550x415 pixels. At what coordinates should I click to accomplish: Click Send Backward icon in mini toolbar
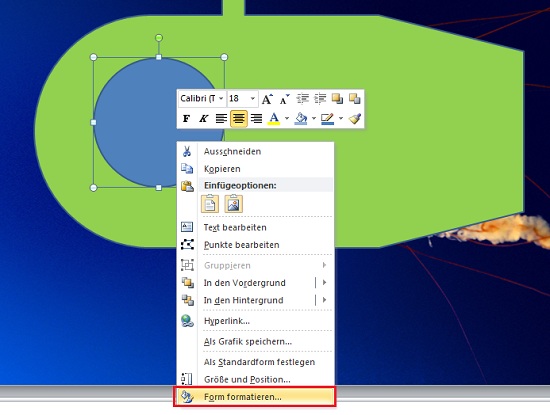355,99
